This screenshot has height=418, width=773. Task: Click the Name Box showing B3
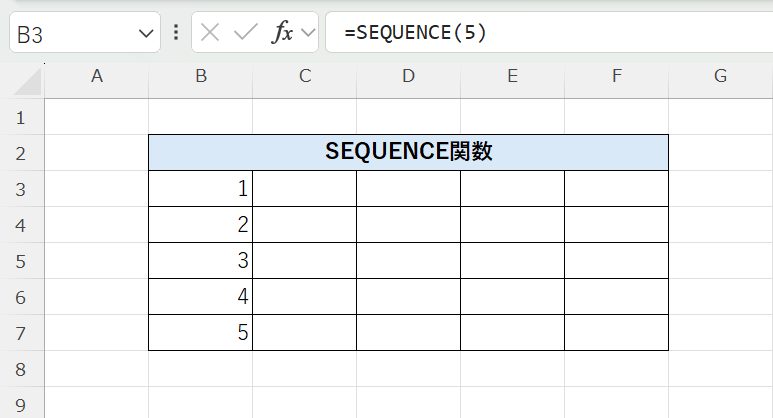(70, 34)
